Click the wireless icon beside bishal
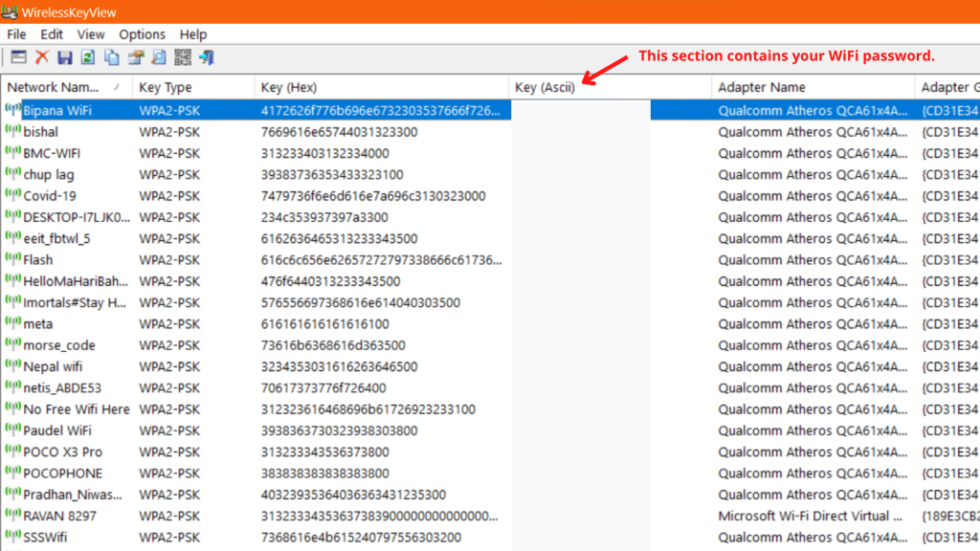 [x=12, y=131]
